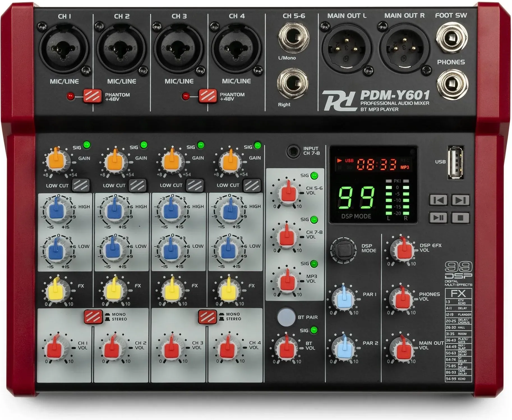Viewport: 512px width, 420px height.
Task: Click the BT Pair button
Action: [x=286, y=317]
